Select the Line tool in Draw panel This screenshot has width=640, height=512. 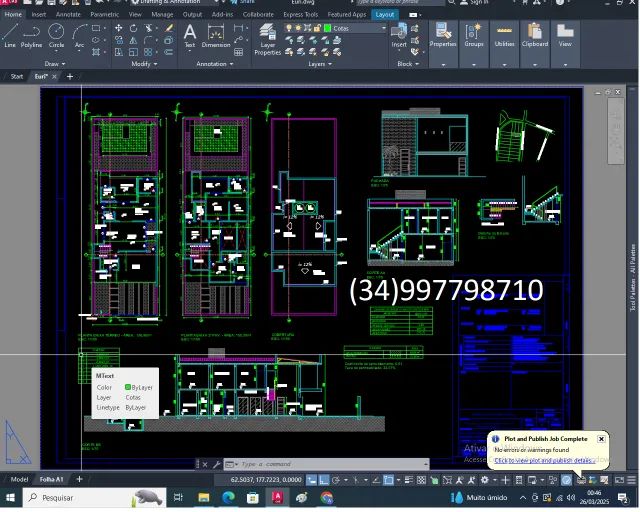click(x=10, y=35)
